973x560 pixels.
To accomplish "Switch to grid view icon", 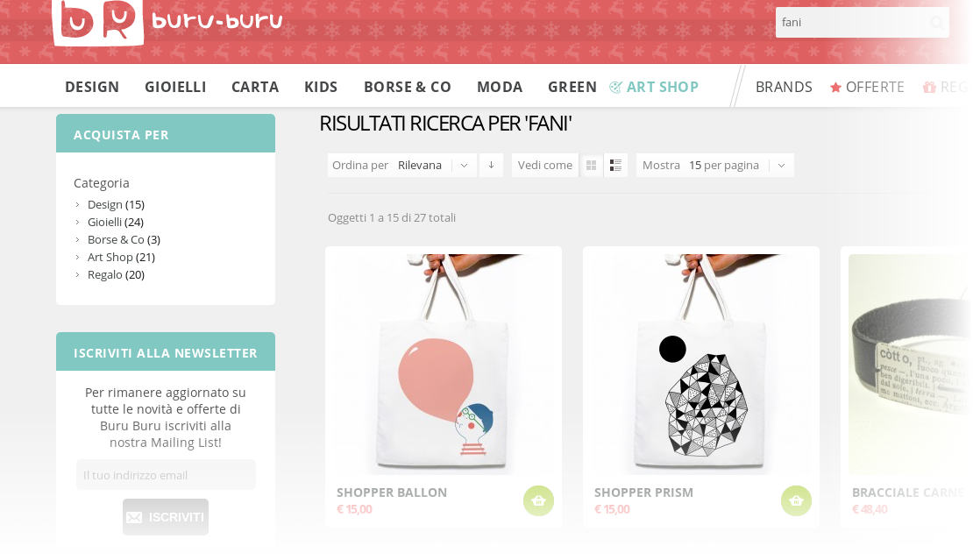I will 592,165.
